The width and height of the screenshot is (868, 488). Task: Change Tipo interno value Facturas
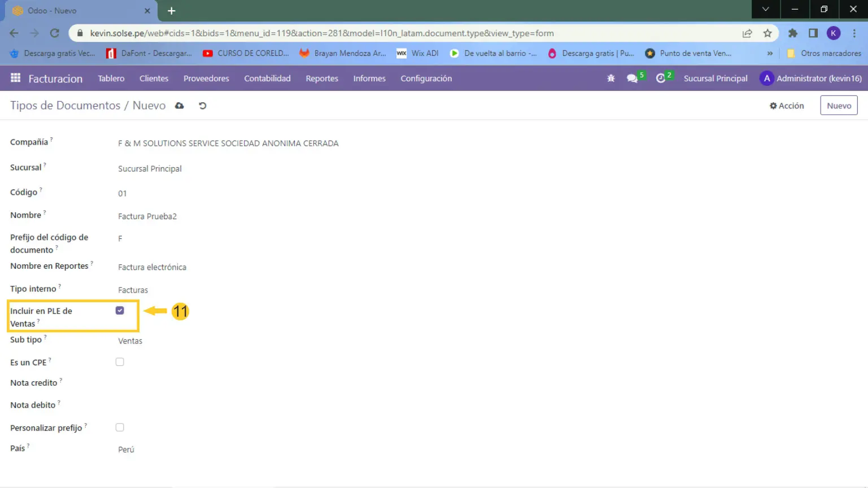[133, 290]
